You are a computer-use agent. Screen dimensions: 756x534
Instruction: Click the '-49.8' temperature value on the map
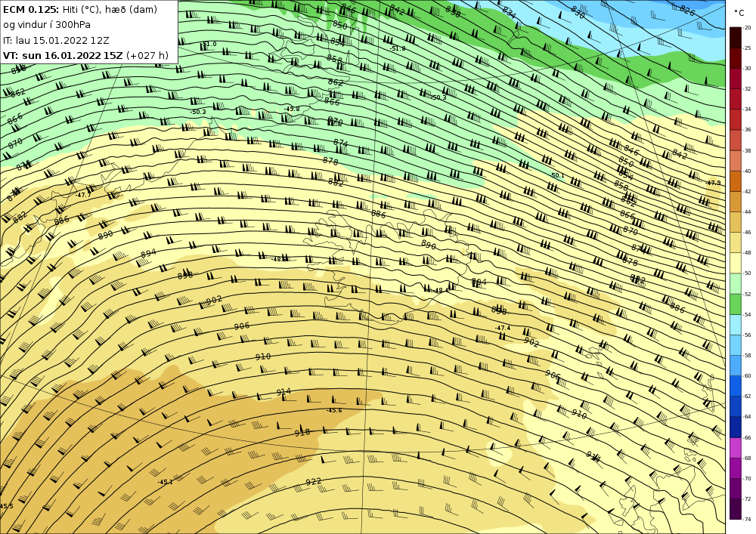pyautogui.click(x=292, y=109)
